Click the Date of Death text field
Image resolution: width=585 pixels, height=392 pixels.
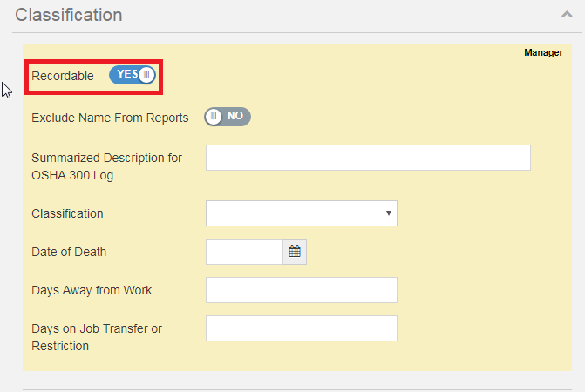[245, 252]
